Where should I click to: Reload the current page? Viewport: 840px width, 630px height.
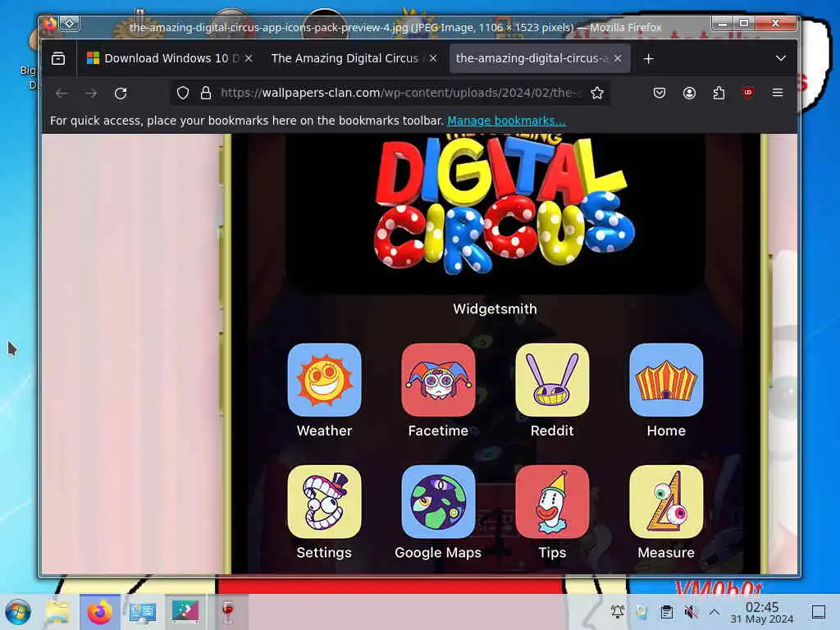[x=121, y=94]
